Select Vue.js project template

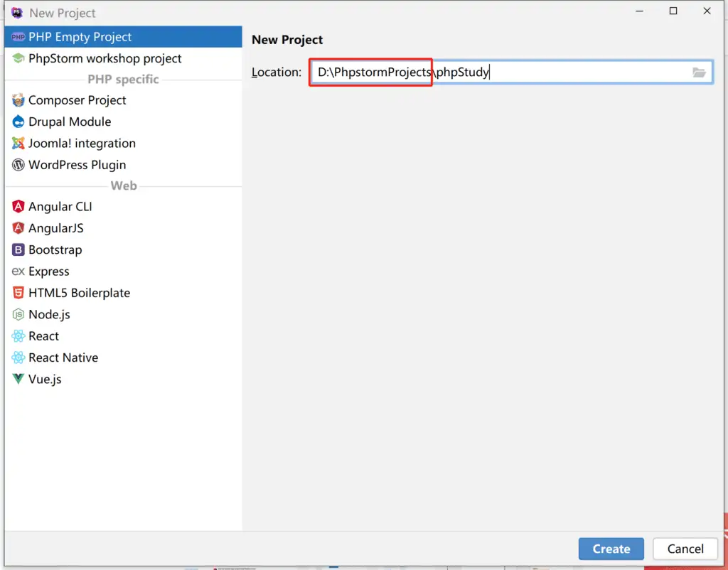click(45, 379)
